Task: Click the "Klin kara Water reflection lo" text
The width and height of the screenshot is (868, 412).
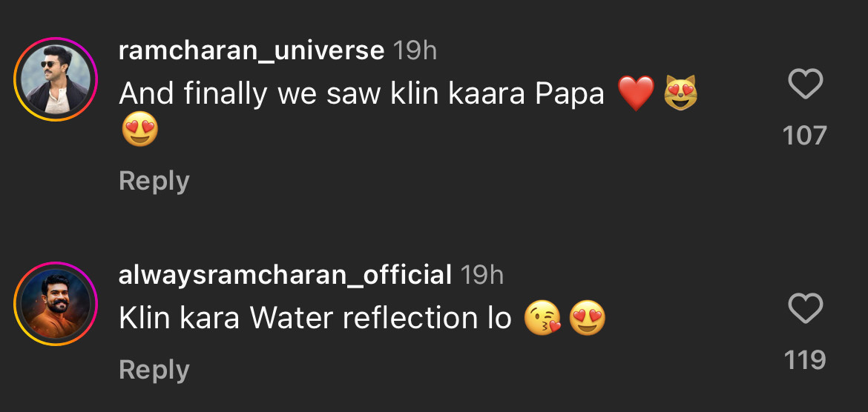Action: [x=315, y=319]
